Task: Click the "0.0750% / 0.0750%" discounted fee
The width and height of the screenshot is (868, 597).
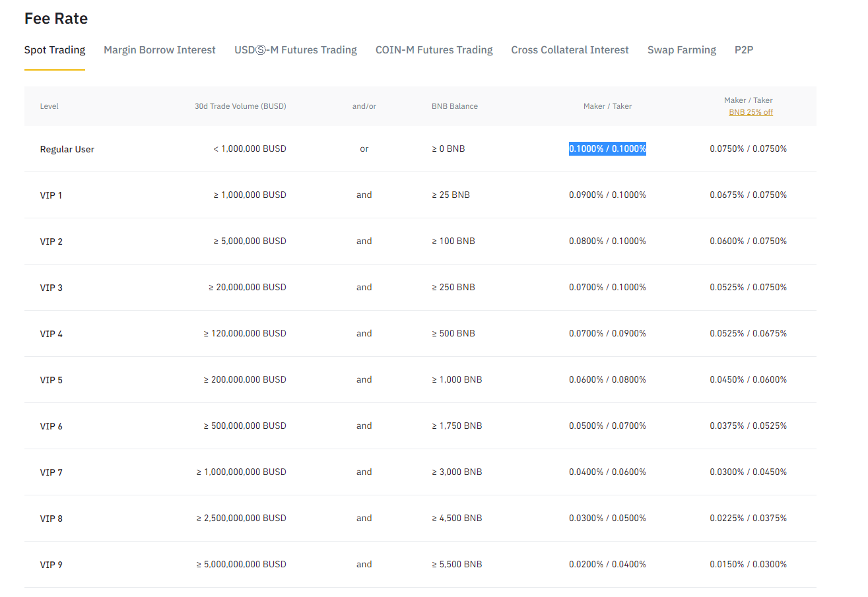Action: [x=749, y=149]
